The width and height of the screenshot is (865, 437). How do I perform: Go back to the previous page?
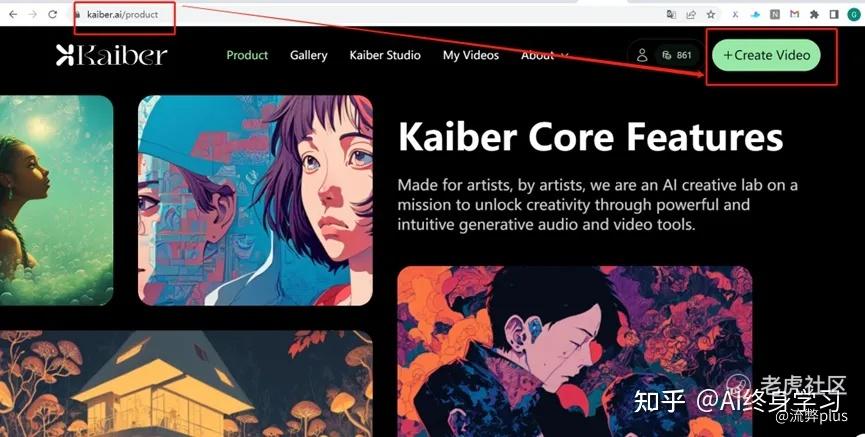click(x=13, y=15)
